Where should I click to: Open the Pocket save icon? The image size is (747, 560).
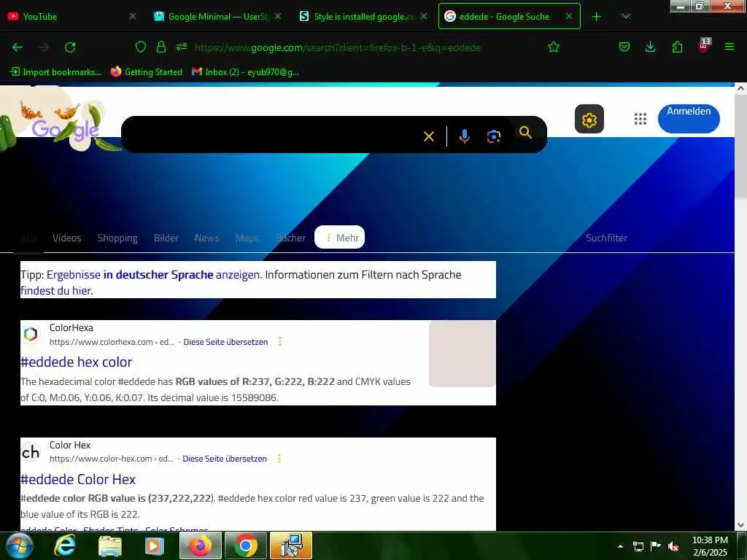pos(624,47)
